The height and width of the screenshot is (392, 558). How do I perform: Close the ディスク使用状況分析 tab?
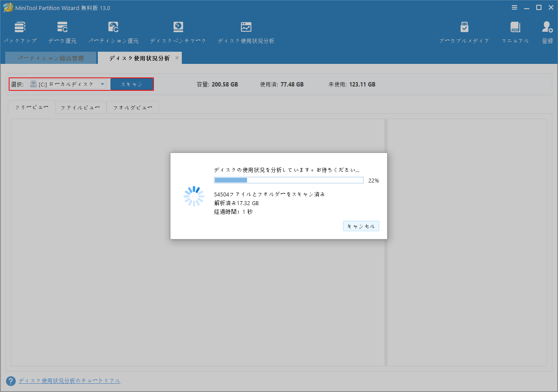tap(177, 57)
